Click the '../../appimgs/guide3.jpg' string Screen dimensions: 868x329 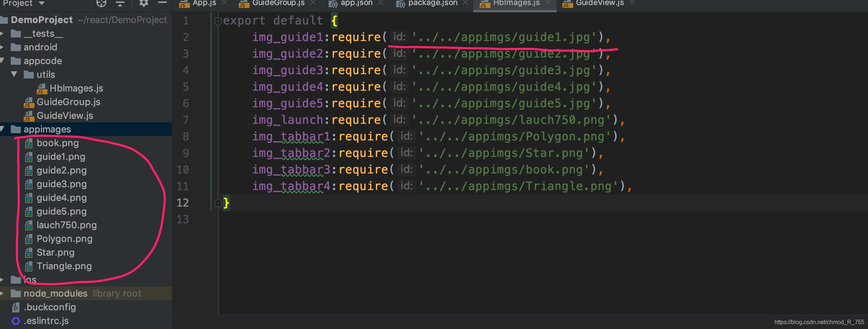pyautogui.click(x=504, y=70)
